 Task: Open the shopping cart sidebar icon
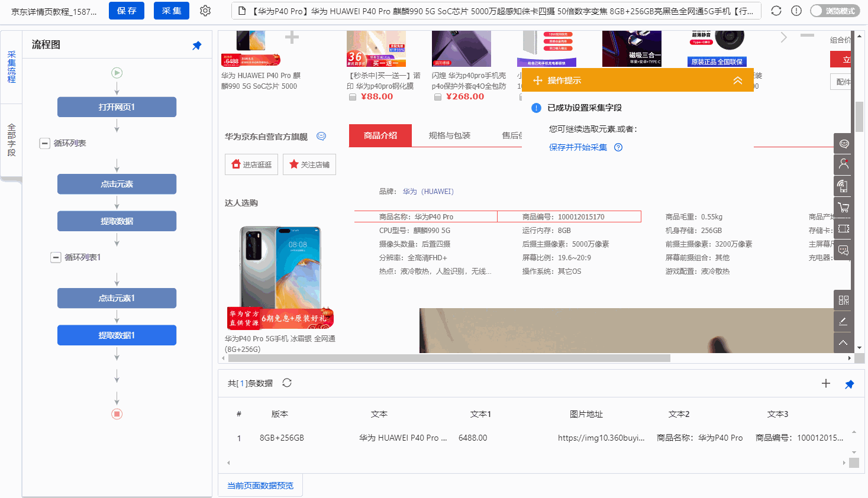tap(843, 207)
